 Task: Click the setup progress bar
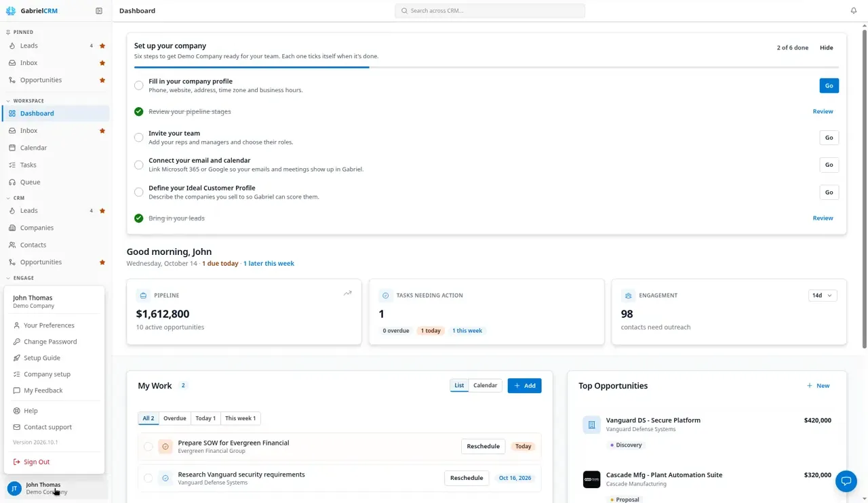486,67
